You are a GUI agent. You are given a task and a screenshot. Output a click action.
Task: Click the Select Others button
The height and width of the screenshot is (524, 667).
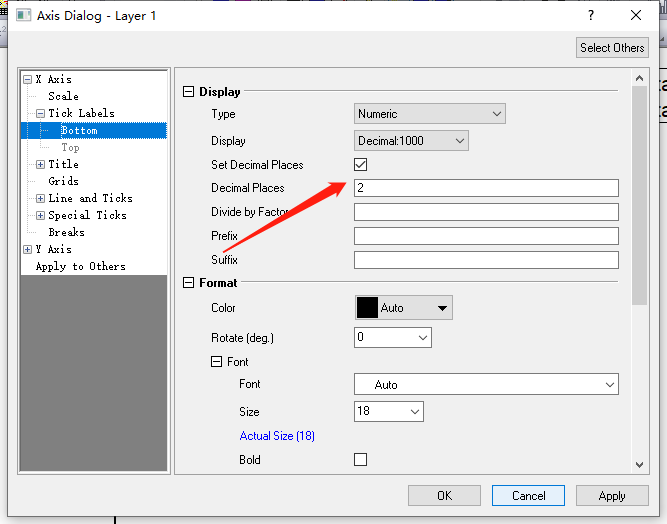(x=612, y=48)
